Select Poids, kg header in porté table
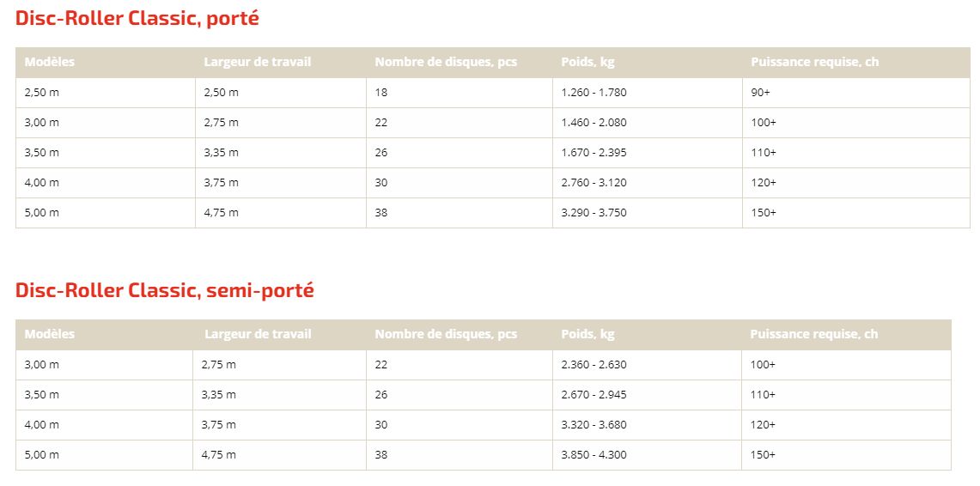 [587, 62]
